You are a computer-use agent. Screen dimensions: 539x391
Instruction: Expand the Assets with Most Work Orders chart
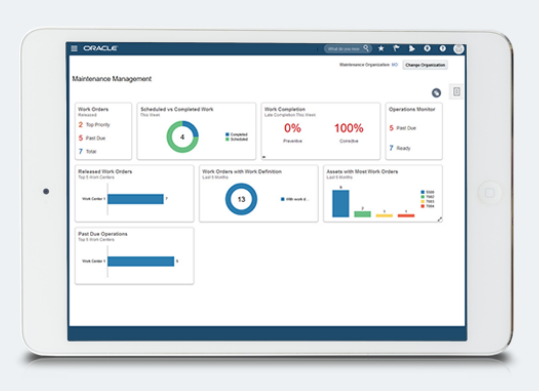pyautogui.click(x=440, y=219)
